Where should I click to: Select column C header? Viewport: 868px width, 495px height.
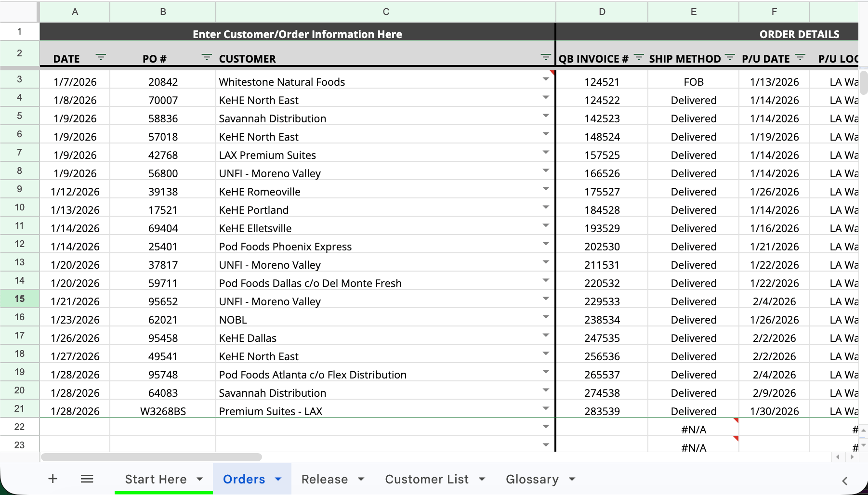pyautogui.click(x=386, y=12)
